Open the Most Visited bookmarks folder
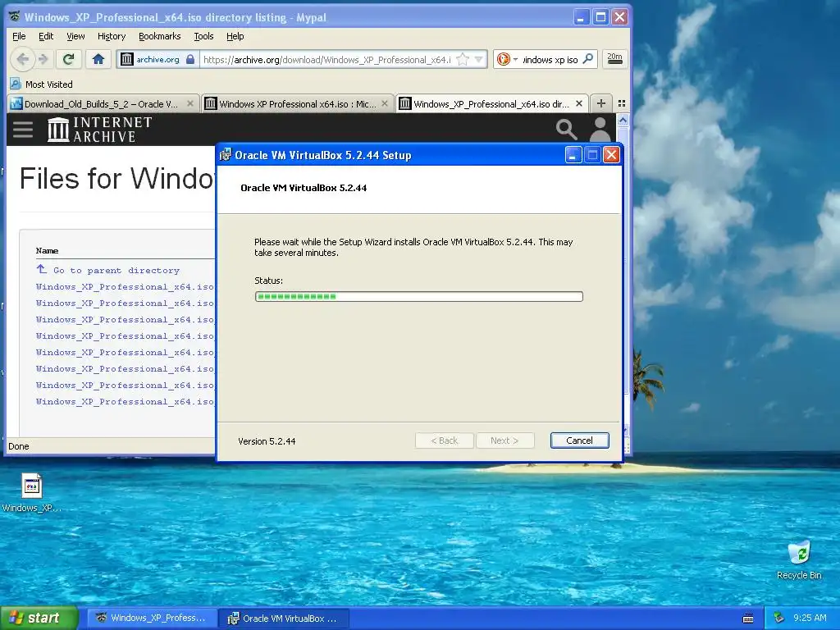This screenshot has width=840, height=630. [42, 84]
